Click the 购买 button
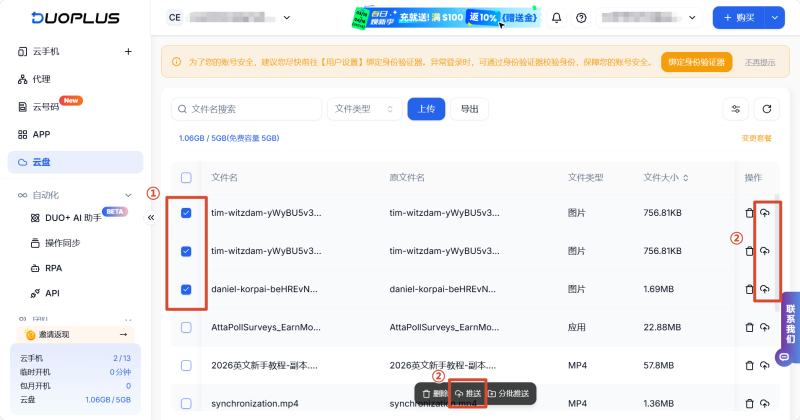This screenshot has width=800, height=420. (739, 18)
